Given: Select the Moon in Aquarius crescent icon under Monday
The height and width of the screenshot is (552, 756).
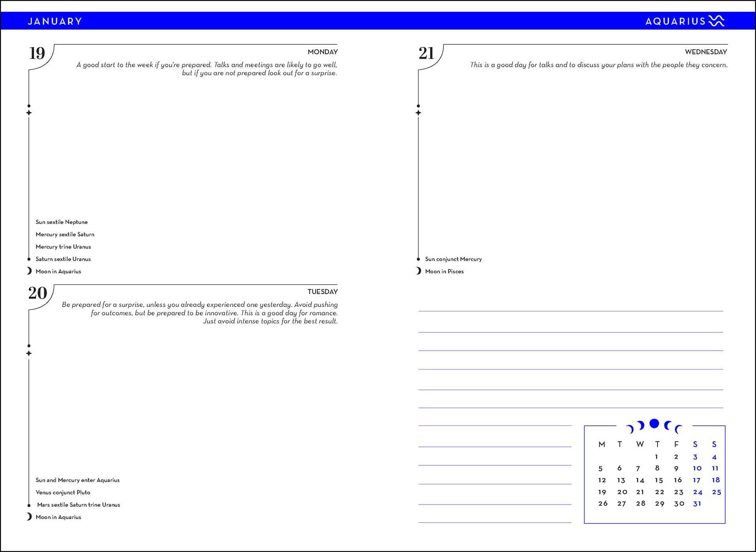Looking at the screenshot, I should point(28,271).
